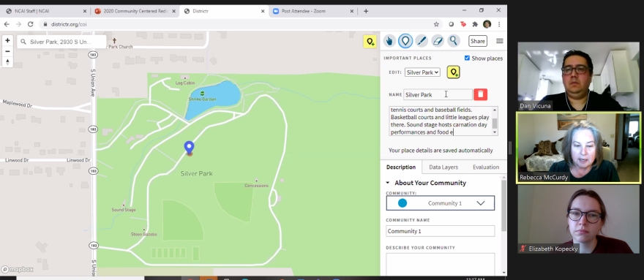
Task: Click the Share button
Action: click(478, 41)
